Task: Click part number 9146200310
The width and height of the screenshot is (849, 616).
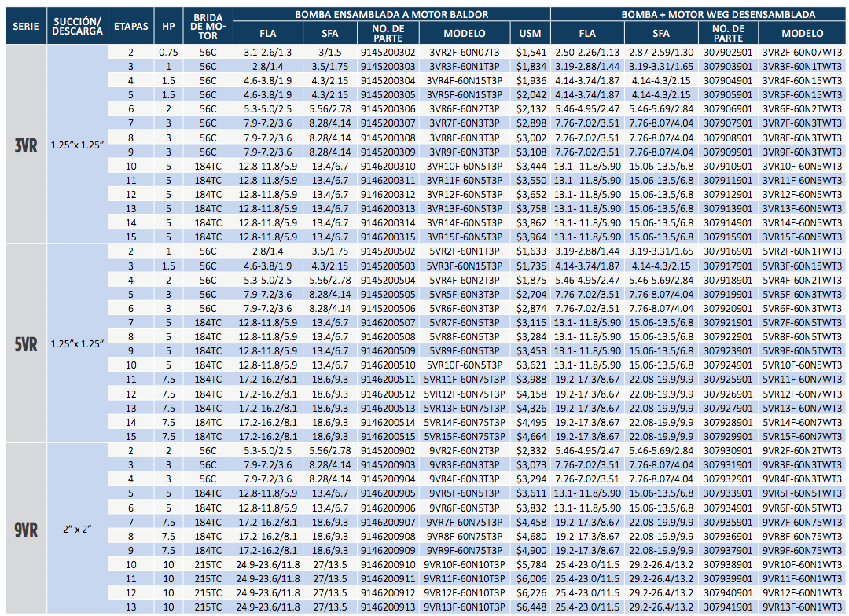Action: click(x=388, y=167)
